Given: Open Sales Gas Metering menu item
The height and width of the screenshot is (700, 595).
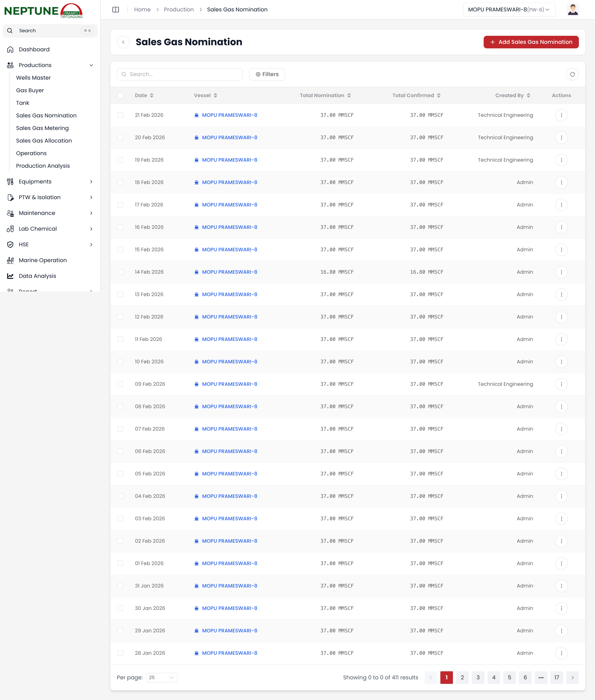Looking at the screenshot, I should [42, 128].
